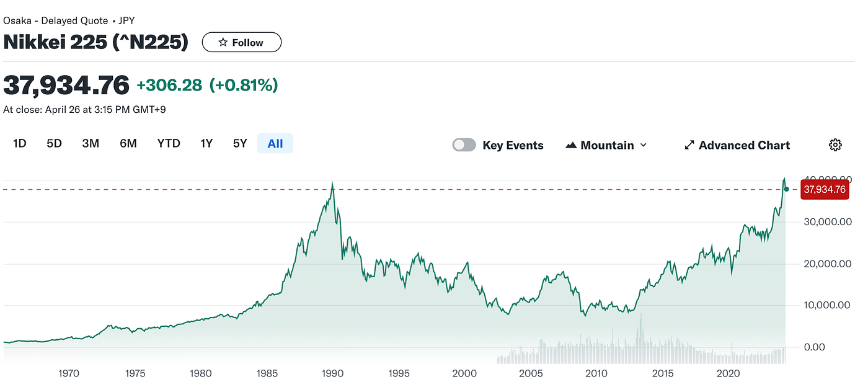Image resolution: width=868 pixels, height=387 pixels.
Task: Open chart settings gear icon
Action: [x=835, y=145]
